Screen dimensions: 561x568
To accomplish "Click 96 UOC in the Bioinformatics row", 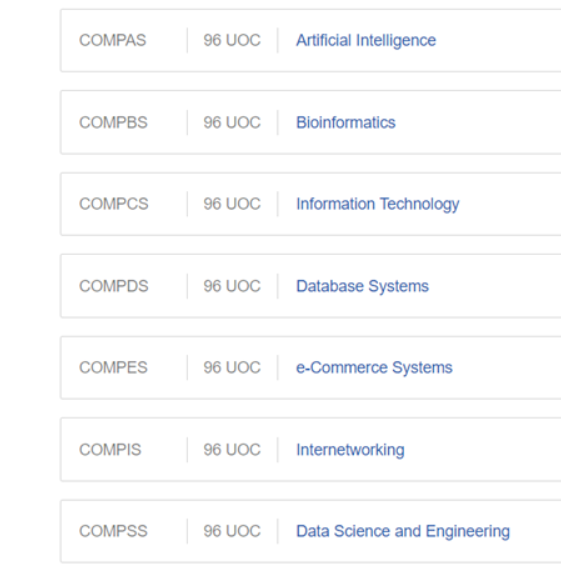I will (x=232, y=122).
